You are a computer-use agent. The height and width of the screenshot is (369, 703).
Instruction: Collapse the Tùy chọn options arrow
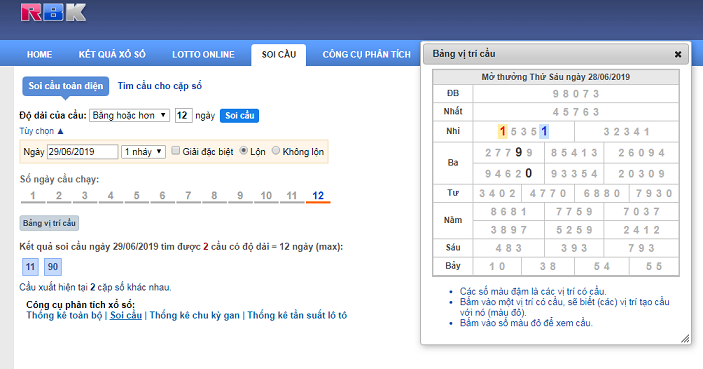pyautogui.click(x=61, y=131)
